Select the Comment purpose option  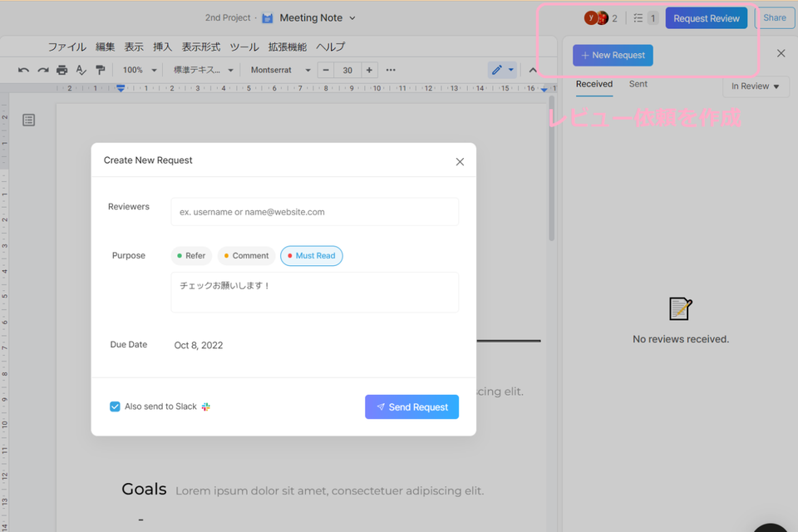[246, 256]
